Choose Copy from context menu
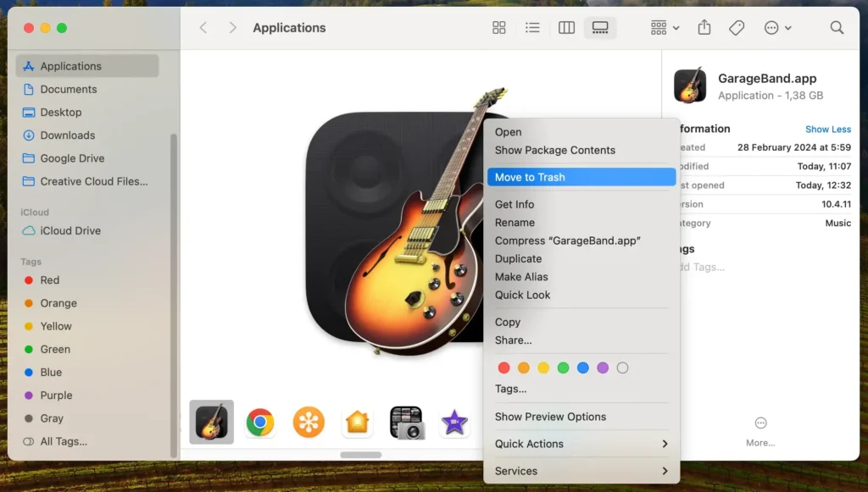Screen dimensions: 868x492 point(581,323)
